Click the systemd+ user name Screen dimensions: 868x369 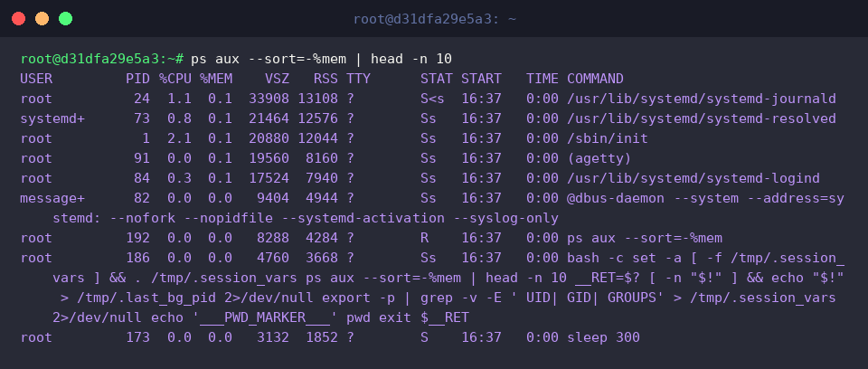click(52, 118)
